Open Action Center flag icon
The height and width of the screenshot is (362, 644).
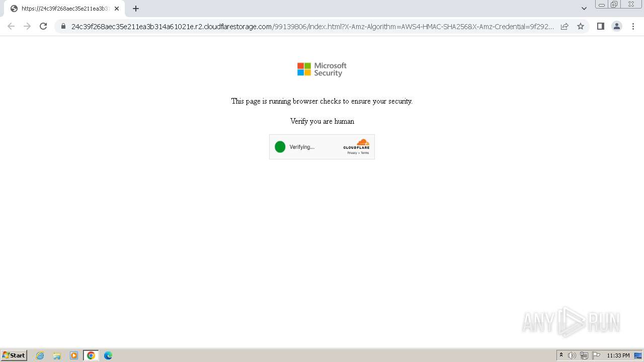pos(596,355)
